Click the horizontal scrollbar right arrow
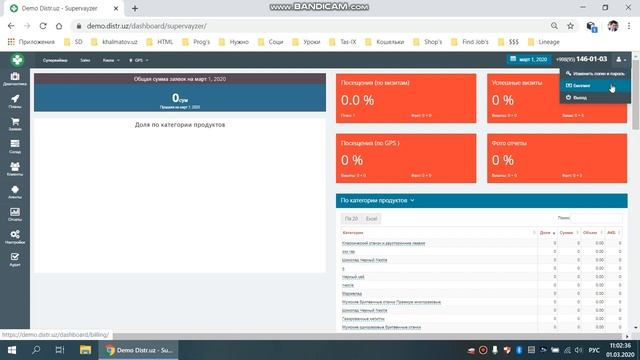The height and width of the screenshot is (360, 640). coord(627,336)
